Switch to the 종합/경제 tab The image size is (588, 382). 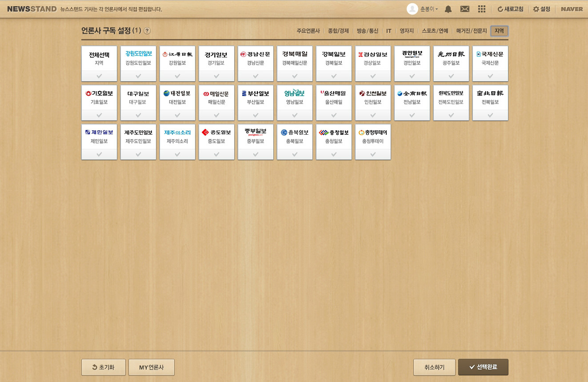338,31
